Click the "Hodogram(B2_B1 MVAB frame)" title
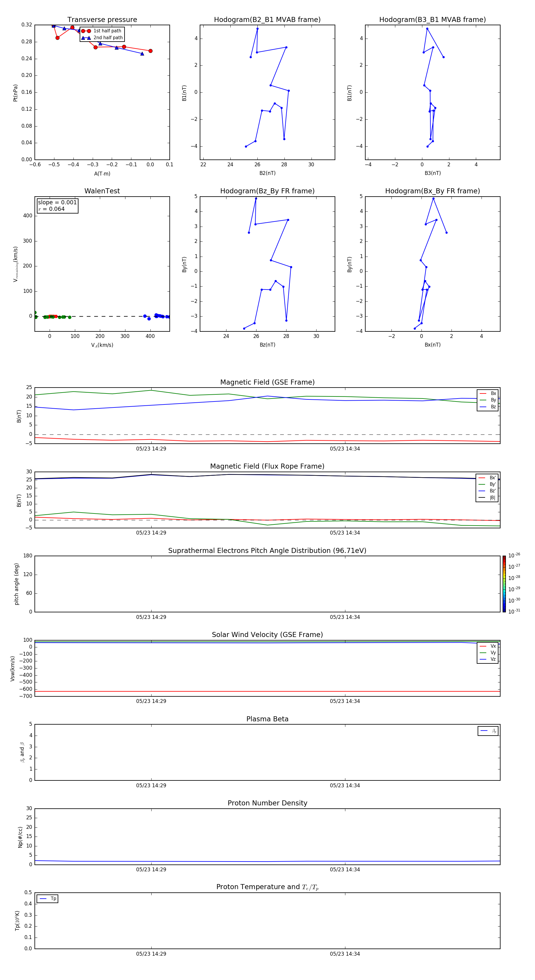This screenshot has width=535, height=980. coord(267,20)
